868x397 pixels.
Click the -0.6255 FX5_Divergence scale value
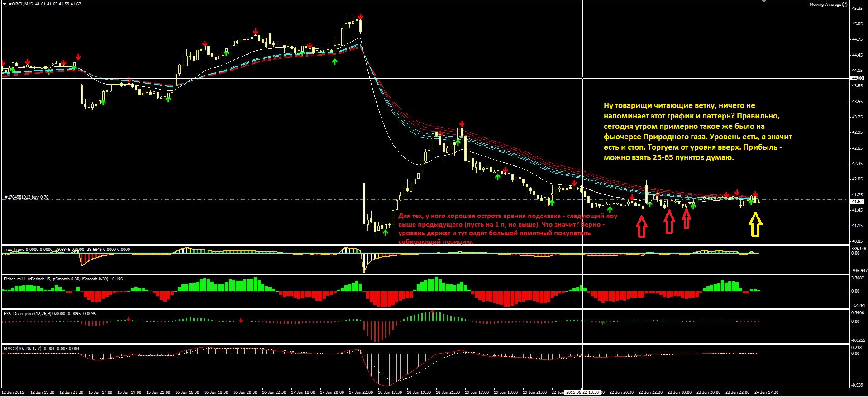[x=858, y=340]
